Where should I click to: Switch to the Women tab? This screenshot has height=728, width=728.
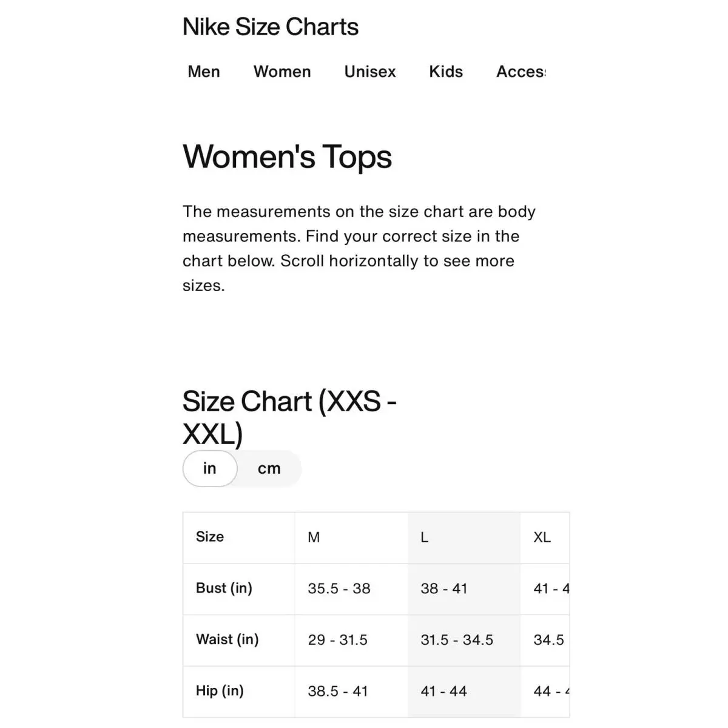pos(282,72)
